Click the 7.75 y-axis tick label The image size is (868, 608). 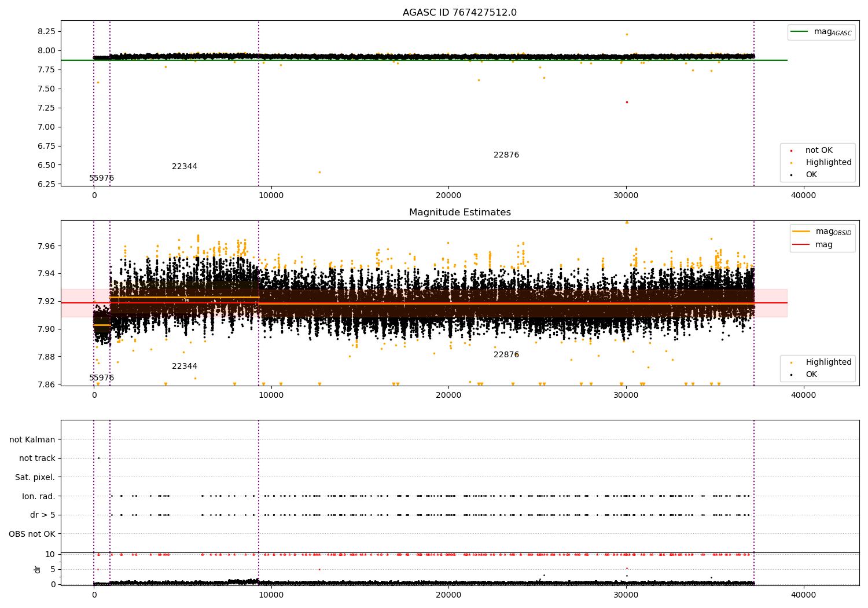pyautogui.click(x=45, y=69)
